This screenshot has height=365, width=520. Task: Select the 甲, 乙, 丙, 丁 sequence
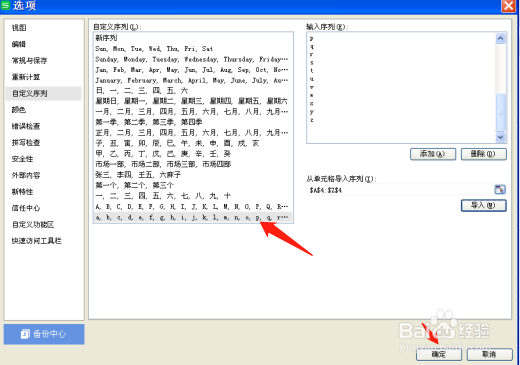[193, 154]
